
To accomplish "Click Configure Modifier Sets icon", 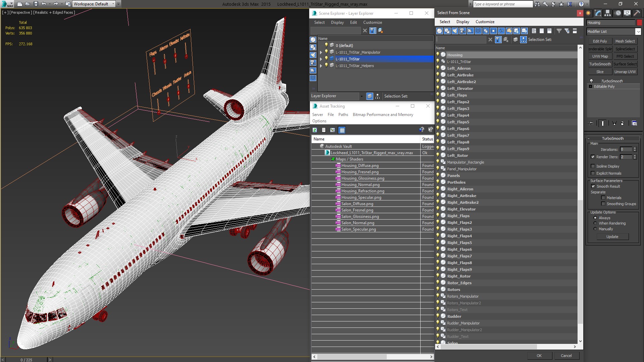I will [x=634, y=123].
